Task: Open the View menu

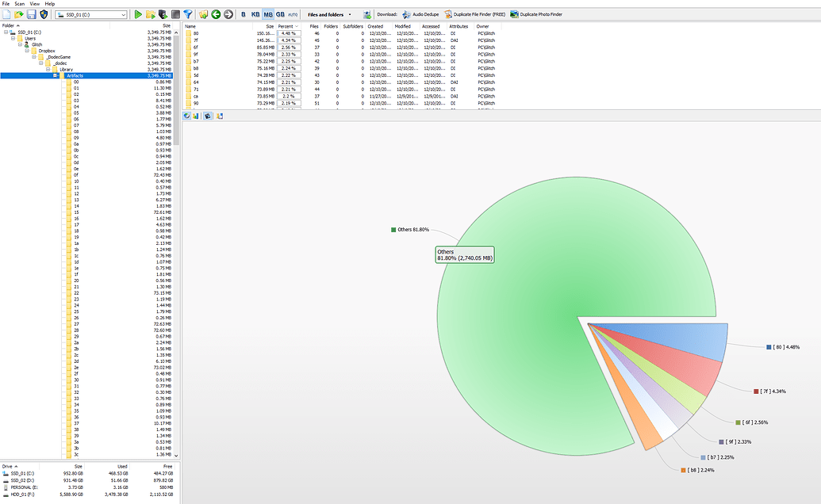Action: (35, 4)
